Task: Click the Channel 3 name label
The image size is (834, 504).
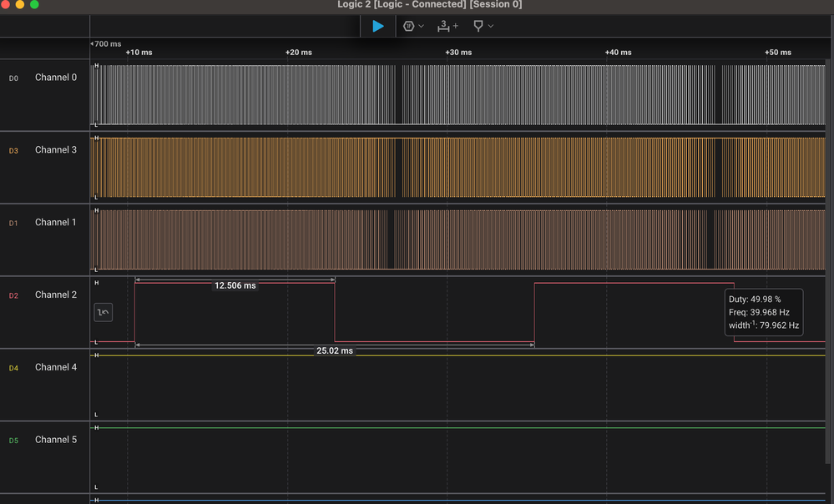Action: [56, 150]
